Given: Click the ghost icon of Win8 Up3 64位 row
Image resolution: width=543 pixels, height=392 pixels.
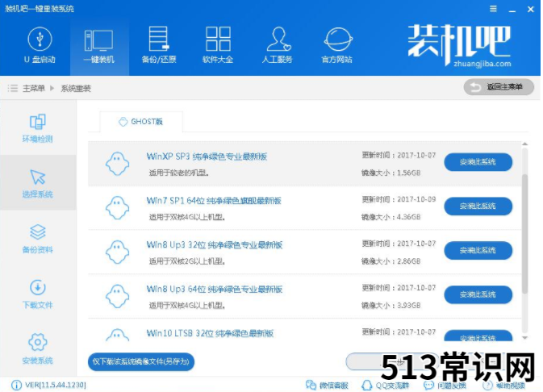Looking at the screenshot, I should (x=118, y=296).
